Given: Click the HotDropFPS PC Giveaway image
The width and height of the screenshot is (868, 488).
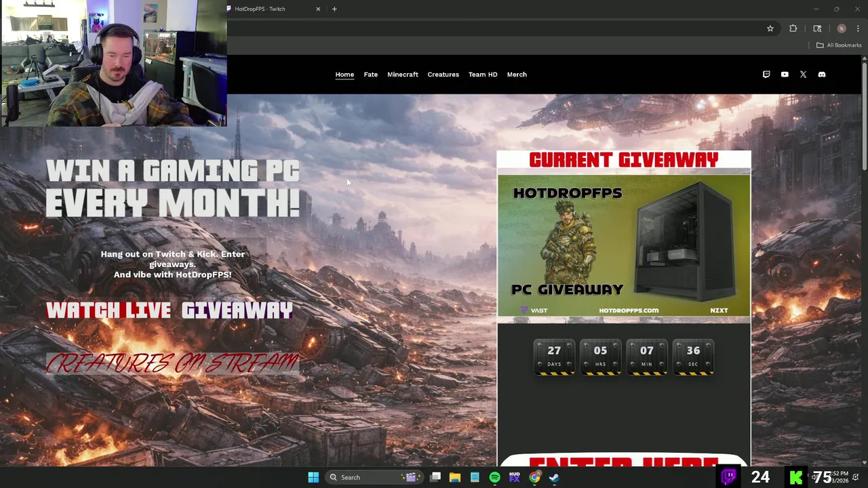Looking at the screenshot, I should (x=624, y=245).
